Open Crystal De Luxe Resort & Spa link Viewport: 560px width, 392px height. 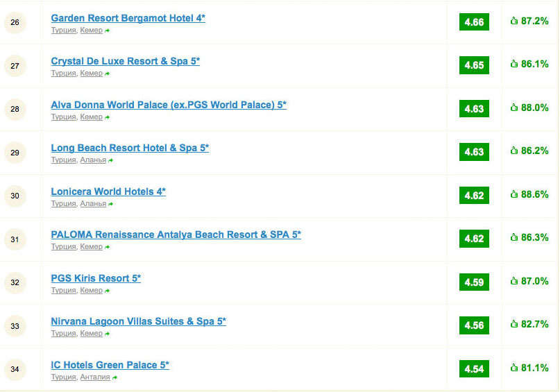click(125, 62)
